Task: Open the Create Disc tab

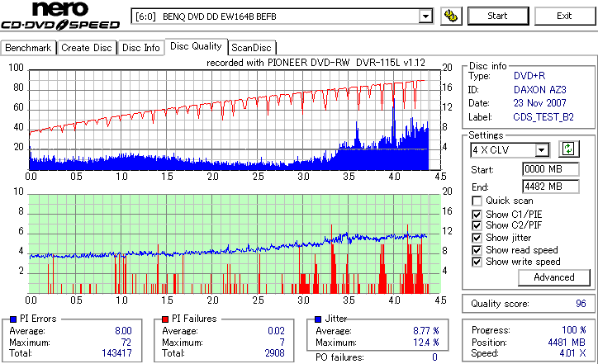Action: 87,48
